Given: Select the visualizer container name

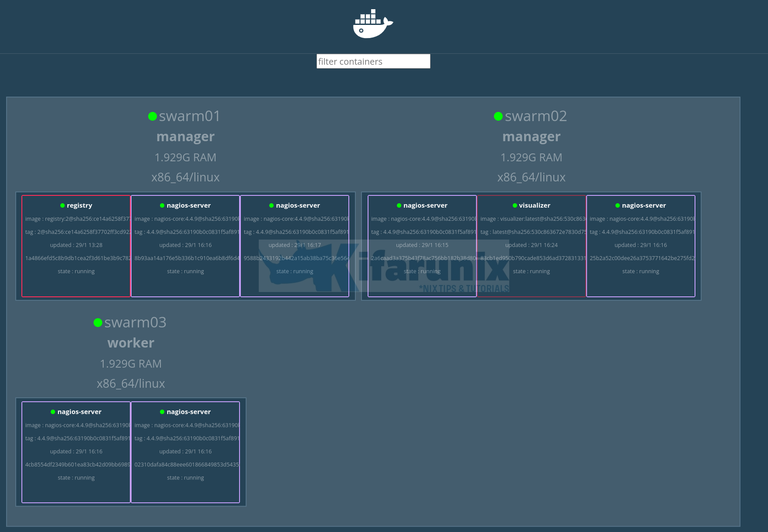Looking at the screenshot, I should [535, 205].
